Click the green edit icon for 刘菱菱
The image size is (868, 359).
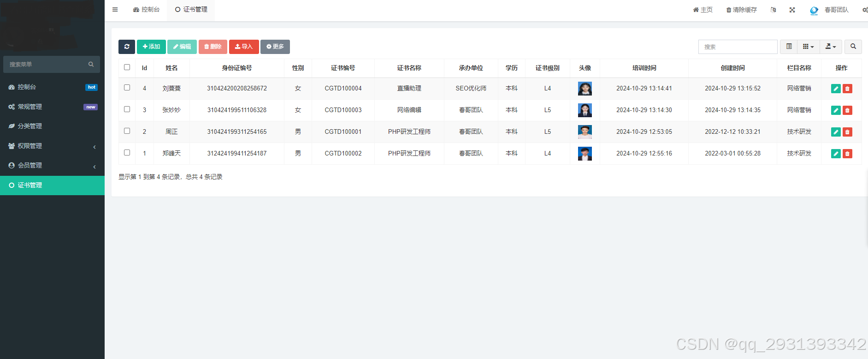click(836, 89)
